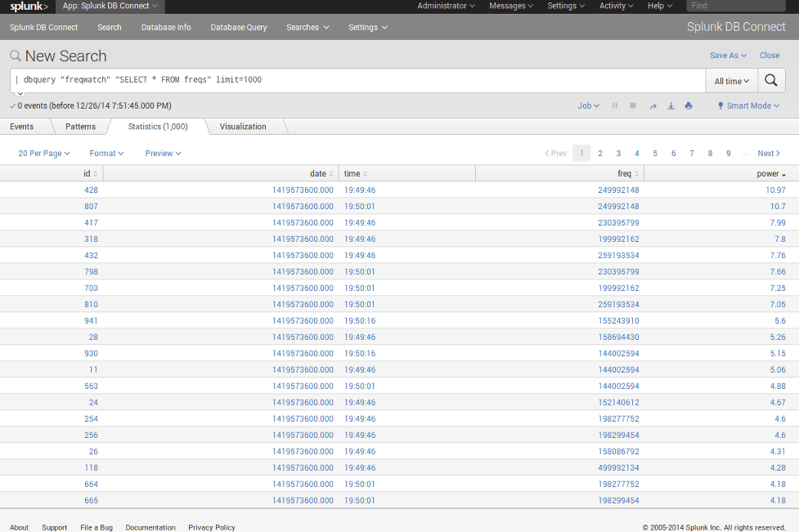Click freq value 158086792
This screenshot has width=799, height=532.
click(618, 451)
